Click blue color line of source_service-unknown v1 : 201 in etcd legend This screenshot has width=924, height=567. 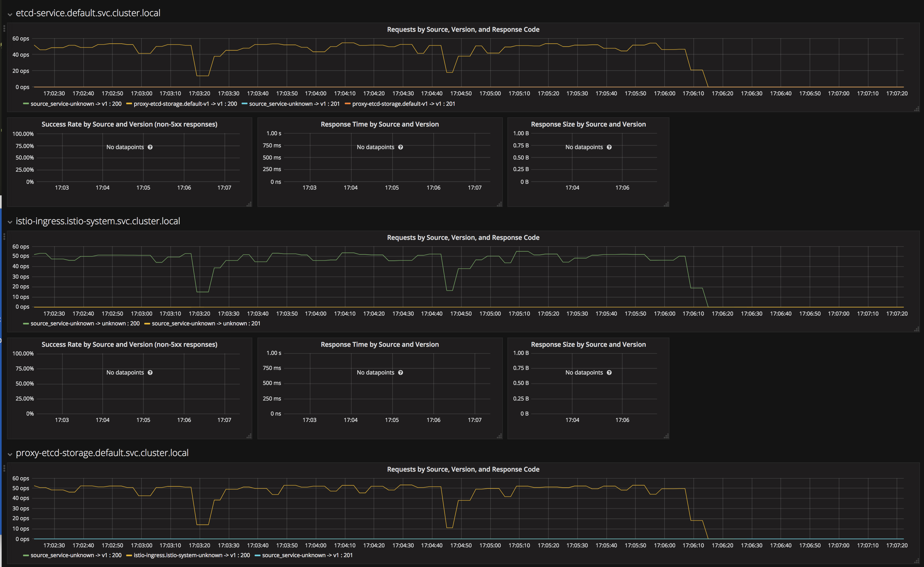click(x=244, y=104)
